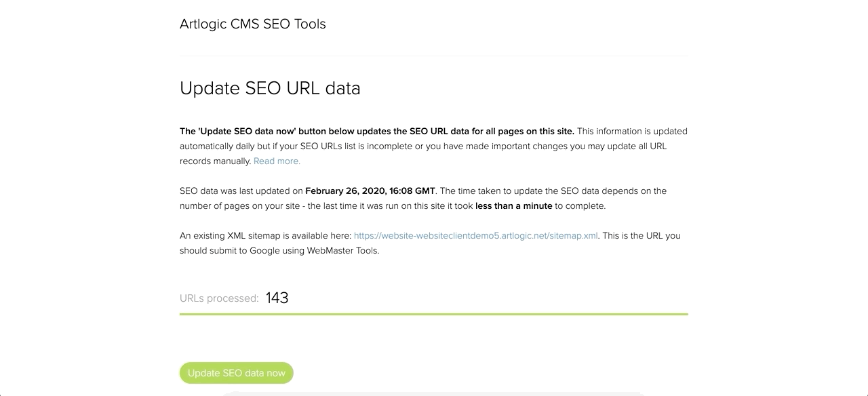This screenshot has width=868, height=396.
Task: Click the 'WebMaster Tools' text
Action: (x=342, y=251)
